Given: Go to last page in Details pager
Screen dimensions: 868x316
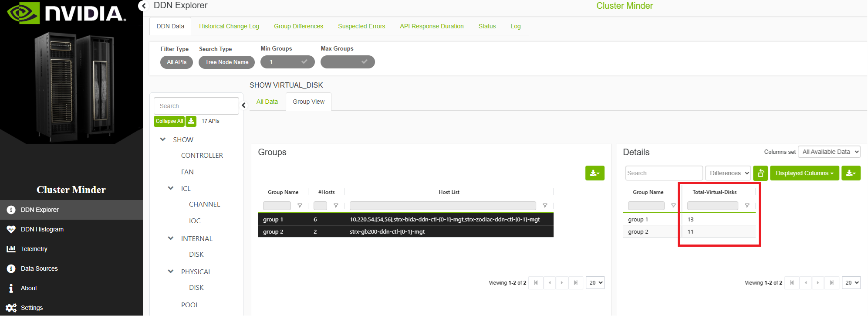Looking at the screenshot, I should coord(832,283).
